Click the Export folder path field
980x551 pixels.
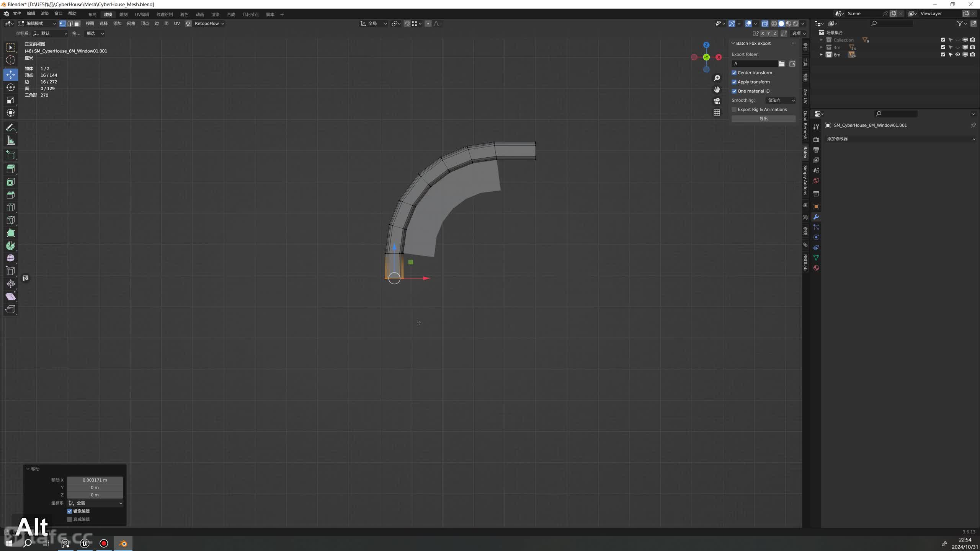coord(754,64)
